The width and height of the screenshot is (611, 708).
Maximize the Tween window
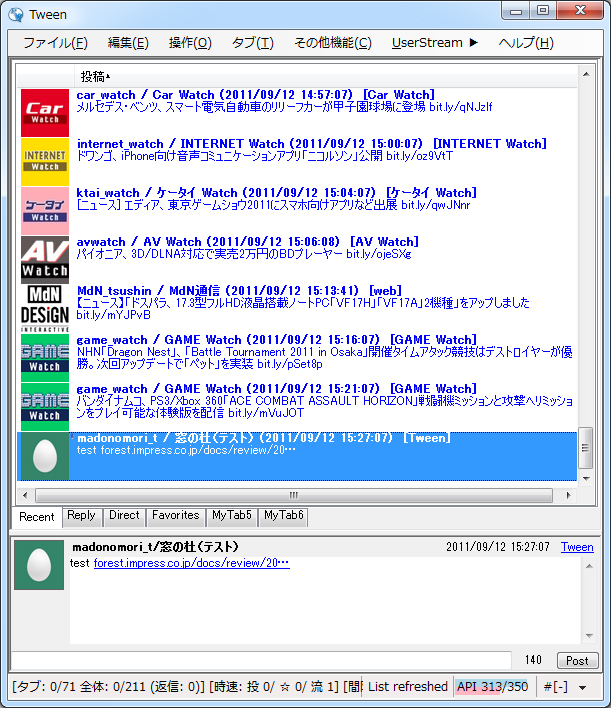(x=543, y=10)
